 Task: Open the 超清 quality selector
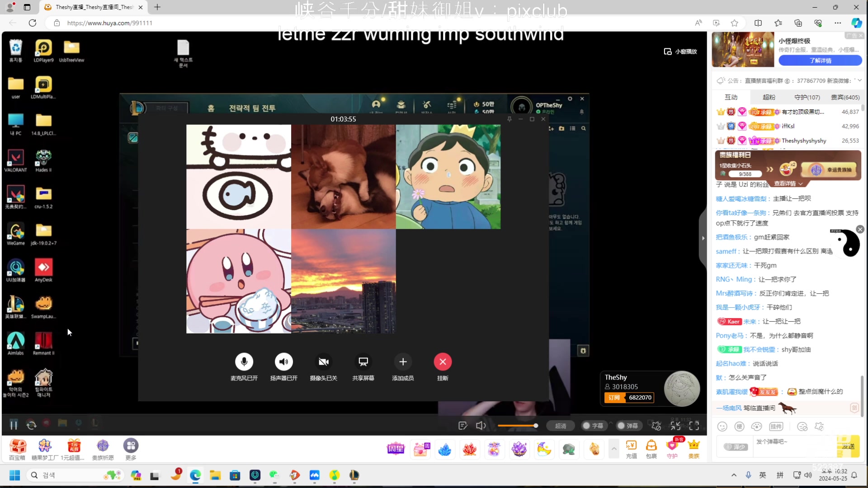click(x=560, y=426)
